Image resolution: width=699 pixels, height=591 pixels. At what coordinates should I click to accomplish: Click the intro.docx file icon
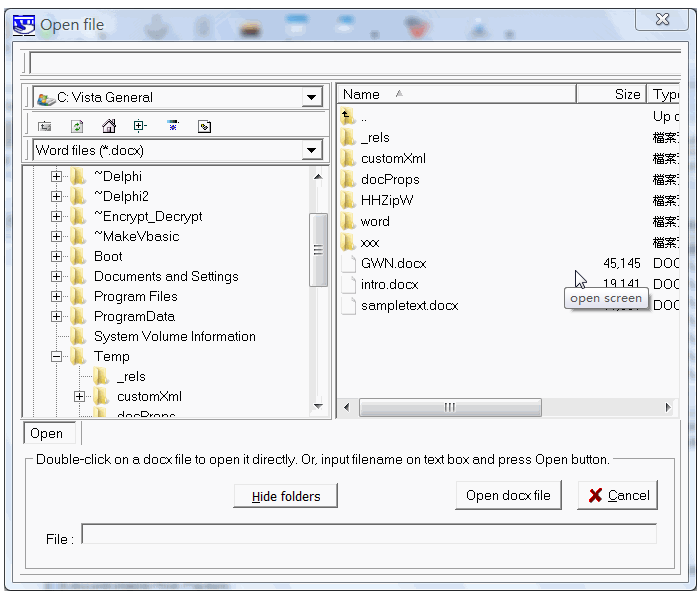click(349, 285)
